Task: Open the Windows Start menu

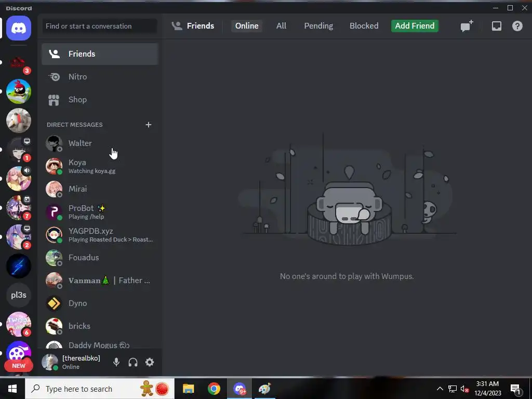Action: [12, 389]
